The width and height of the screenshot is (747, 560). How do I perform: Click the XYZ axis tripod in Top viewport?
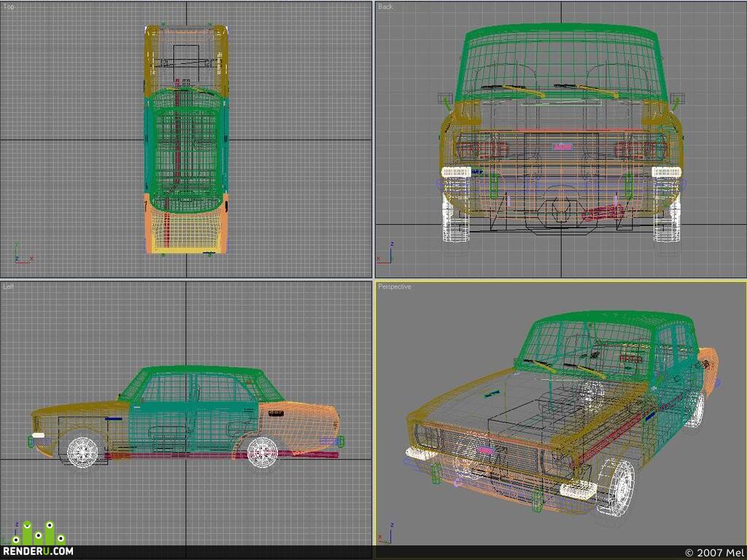(x=23, y=253)
